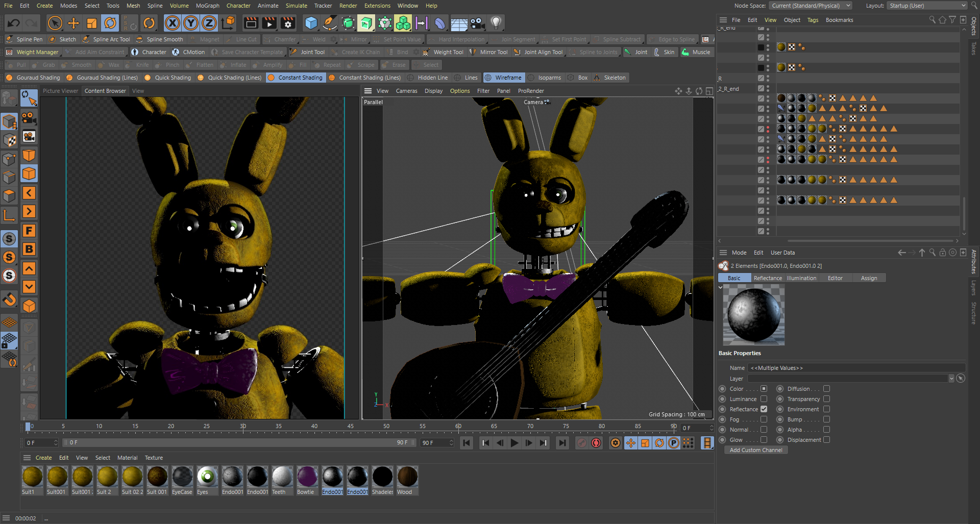
Task: Go to start of animation
Action: tap(467, 443)
